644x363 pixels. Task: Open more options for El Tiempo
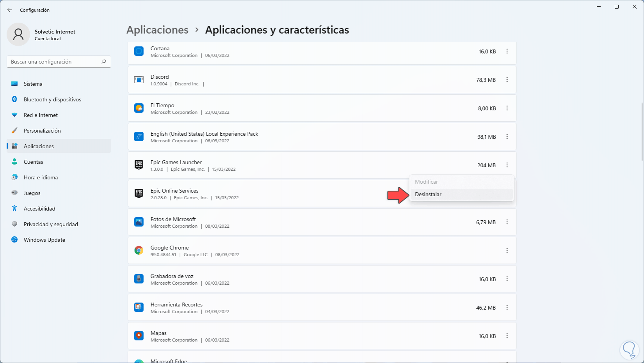(x=507, y=108)
